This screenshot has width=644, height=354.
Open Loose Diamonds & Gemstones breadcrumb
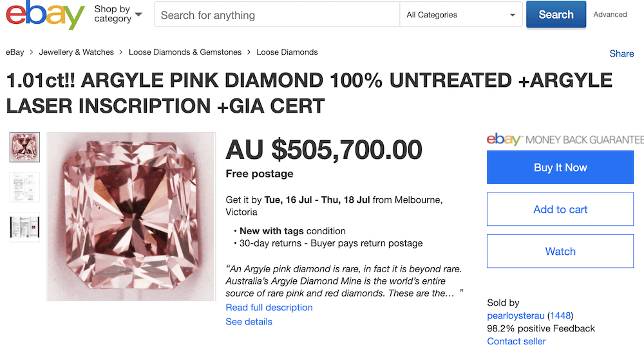[185, 52]
